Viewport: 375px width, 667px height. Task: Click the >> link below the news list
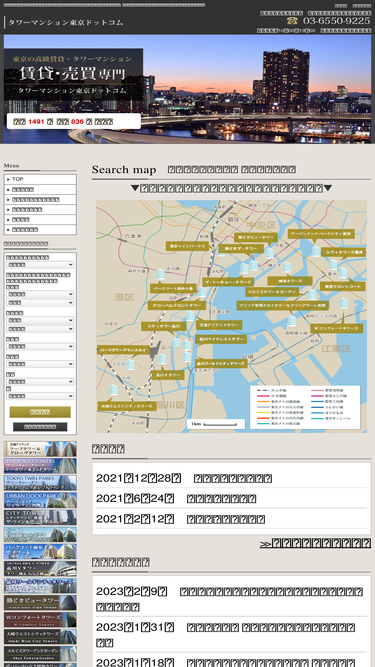tap(315, 543)
